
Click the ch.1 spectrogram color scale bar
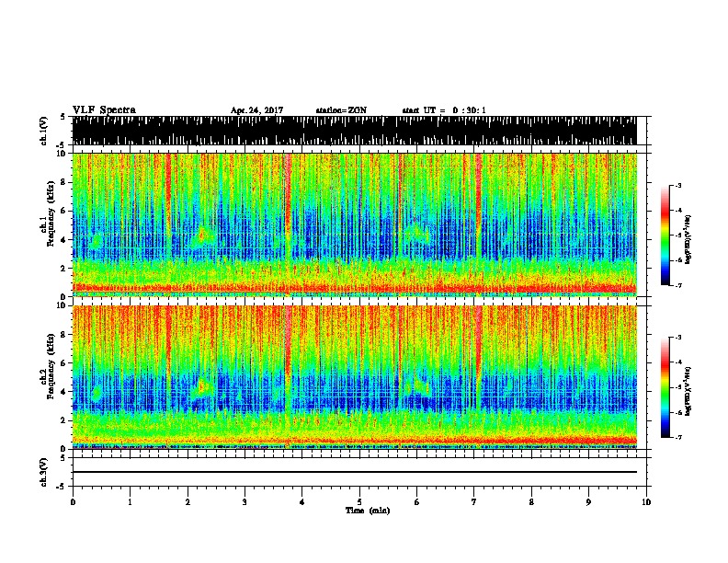665,236
